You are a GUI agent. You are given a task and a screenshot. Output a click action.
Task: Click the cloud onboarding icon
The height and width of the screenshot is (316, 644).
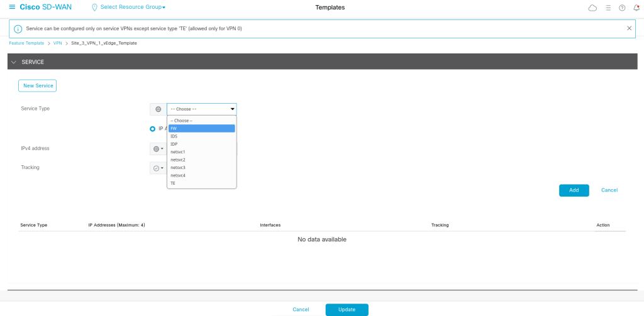point(592,8)
